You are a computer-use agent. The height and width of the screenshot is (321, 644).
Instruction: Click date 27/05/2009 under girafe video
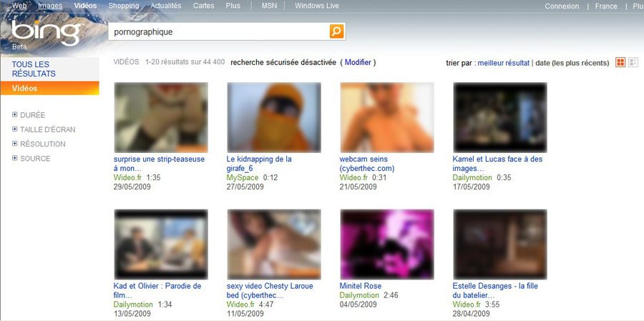click(245, 187)
